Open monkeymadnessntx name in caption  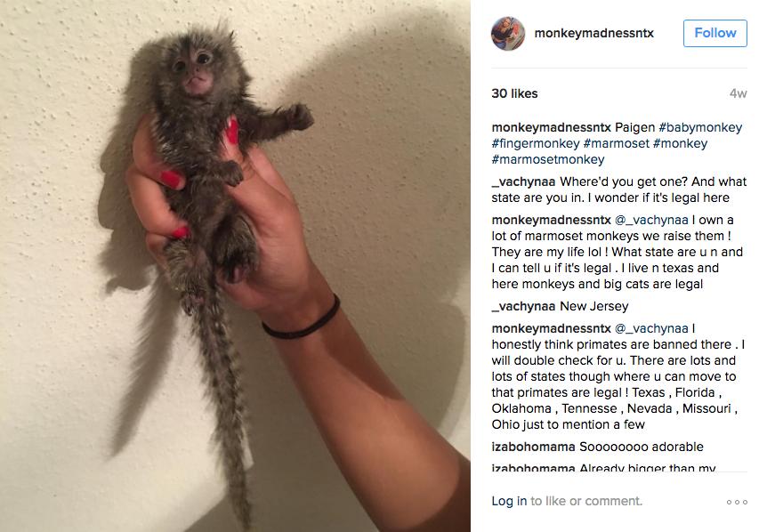coord(552,127)
